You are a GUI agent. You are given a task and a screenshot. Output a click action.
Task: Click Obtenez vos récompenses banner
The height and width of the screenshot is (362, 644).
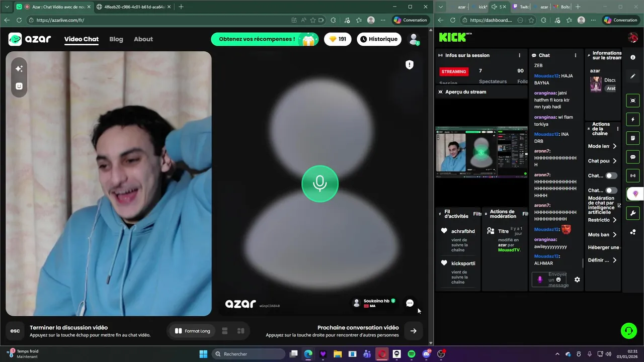coord(265,39)
